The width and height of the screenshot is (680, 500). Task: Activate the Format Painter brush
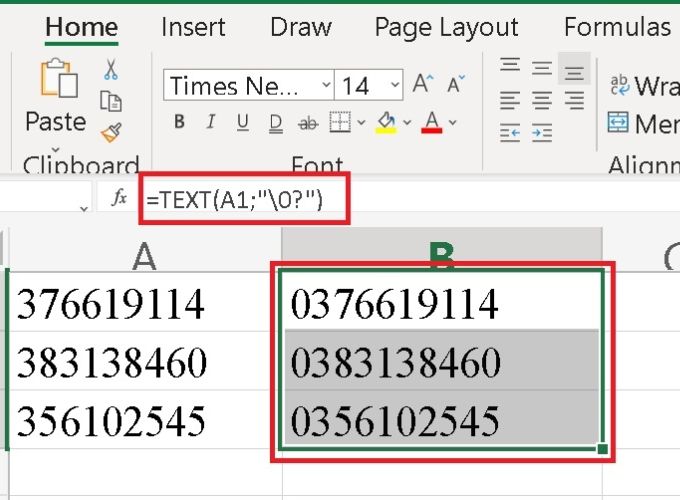[x=111, y=133]
